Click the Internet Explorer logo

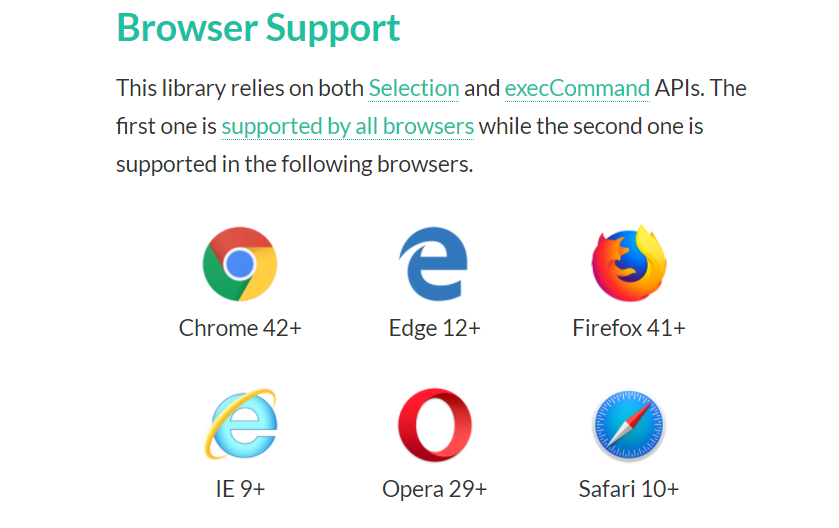(x=240, y=424)
